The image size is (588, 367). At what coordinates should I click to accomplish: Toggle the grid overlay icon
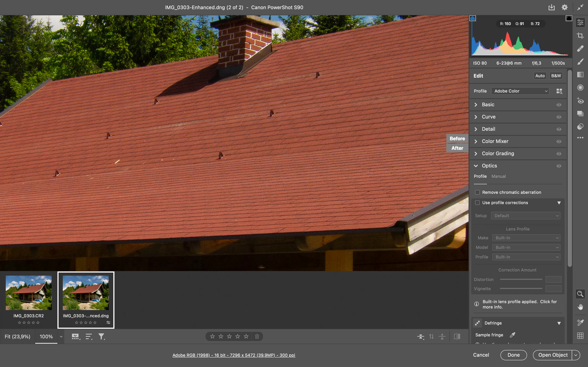click(x=580, y=336)
